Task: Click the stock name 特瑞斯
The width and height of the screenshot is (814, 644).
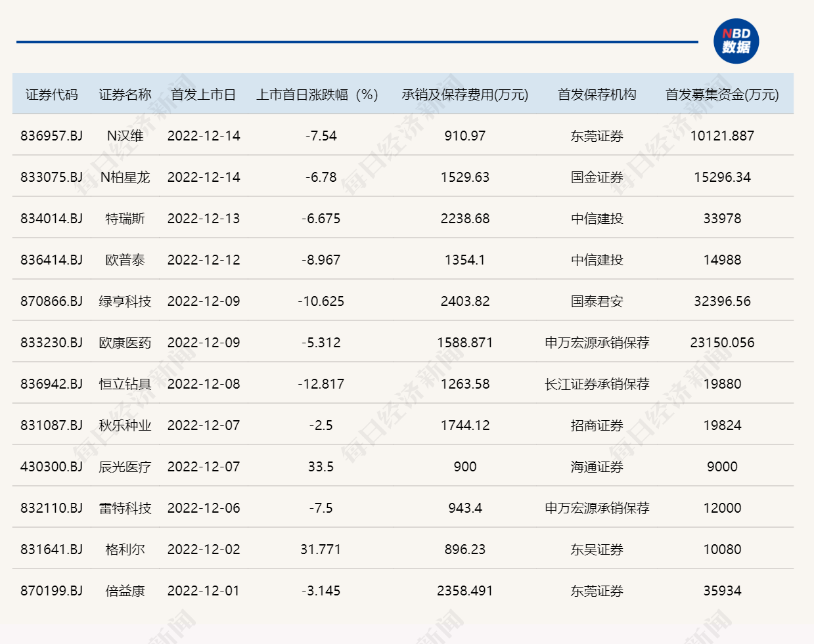Action: click(125, 219)
